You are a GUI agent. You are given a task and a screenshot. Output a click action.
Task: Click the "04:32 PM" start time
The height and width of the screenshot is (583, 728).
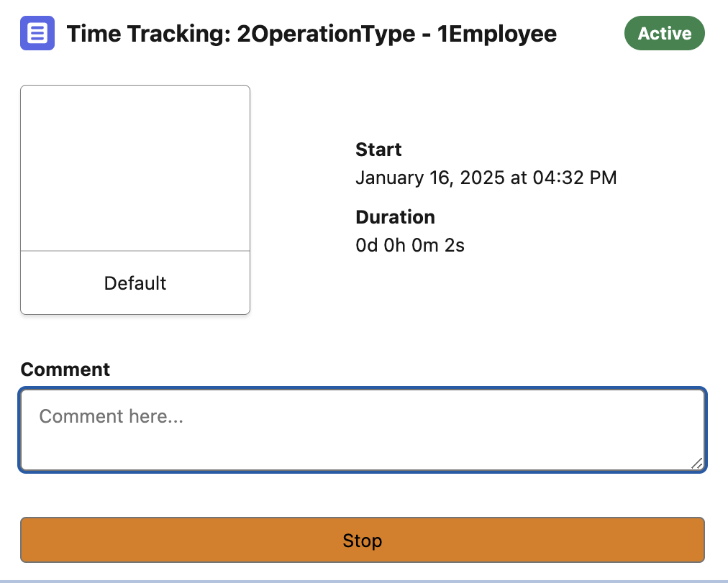tap(575, 178)
